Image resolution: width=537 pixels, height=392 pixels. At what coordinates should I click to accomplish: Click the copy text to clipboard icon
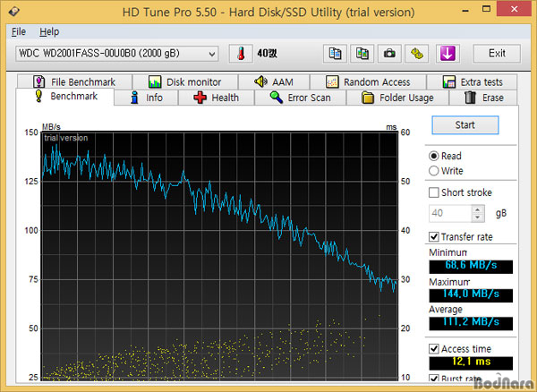(x=335, y=54)
